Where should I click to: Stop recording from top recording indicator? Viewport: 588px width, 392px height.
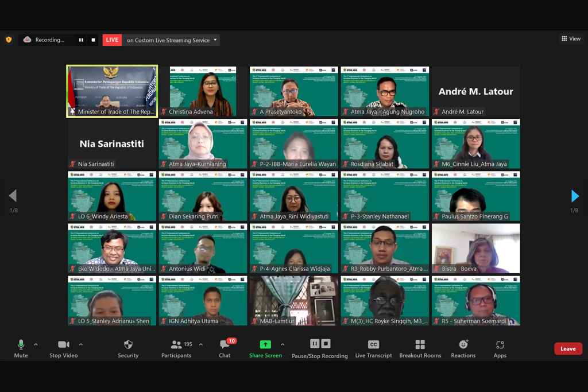point(93,40)
